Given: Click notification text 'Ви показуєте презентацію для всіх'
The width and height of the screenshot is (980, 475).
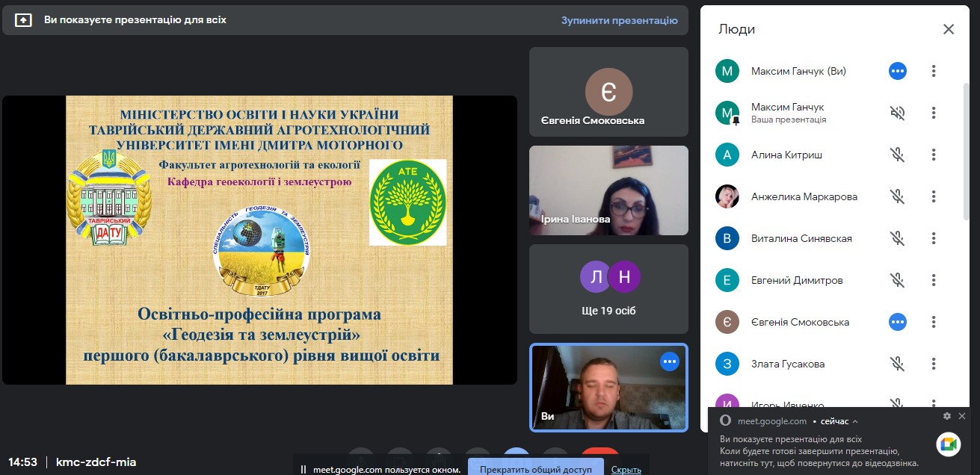Looking at the screenshot, I should 791,439.
